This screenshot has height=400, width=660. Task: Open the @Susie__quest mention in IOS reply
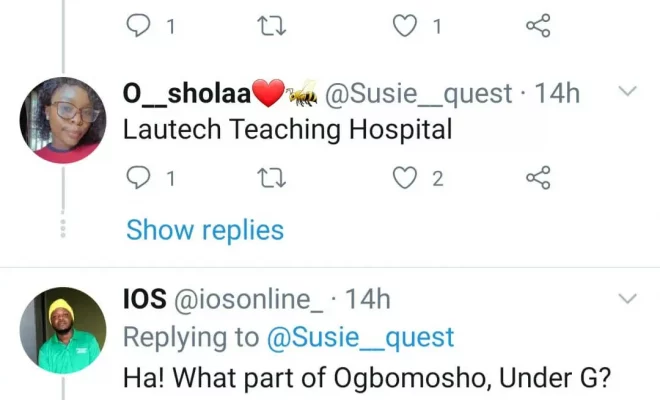pyautogui.click(x=360, y=337)
